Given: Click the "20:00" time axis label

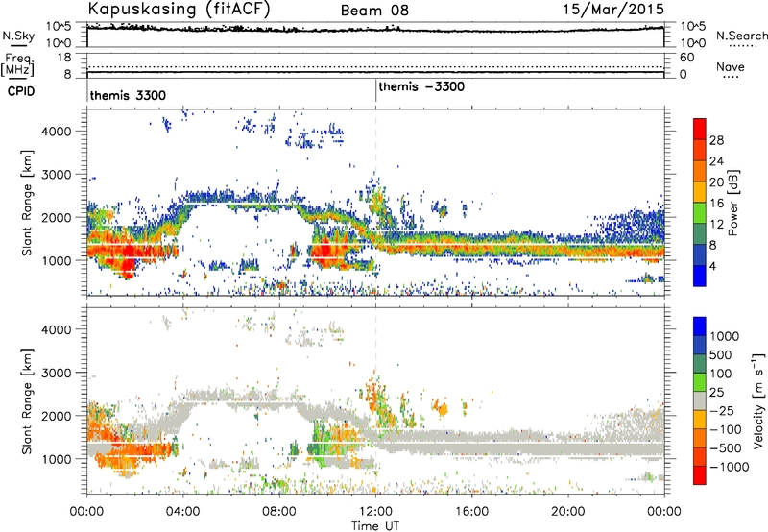Looking at the screenshot, I should pyautogui.click(x=567, y=512).
